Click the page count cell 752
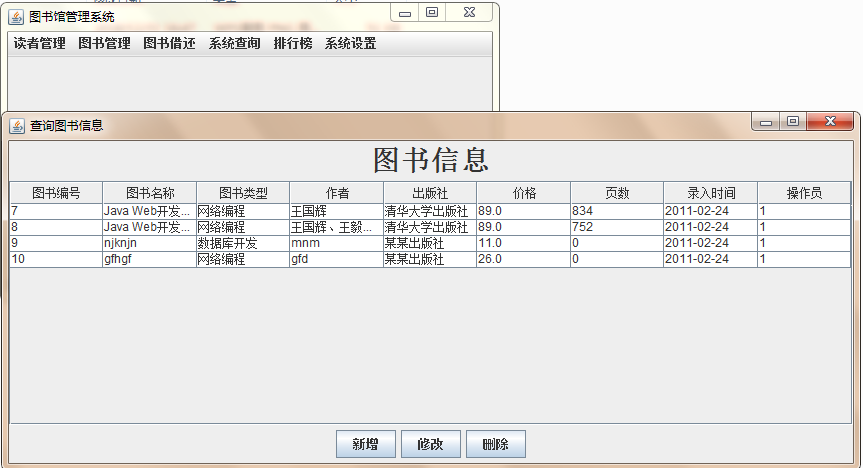 click(x=617, y=227)
